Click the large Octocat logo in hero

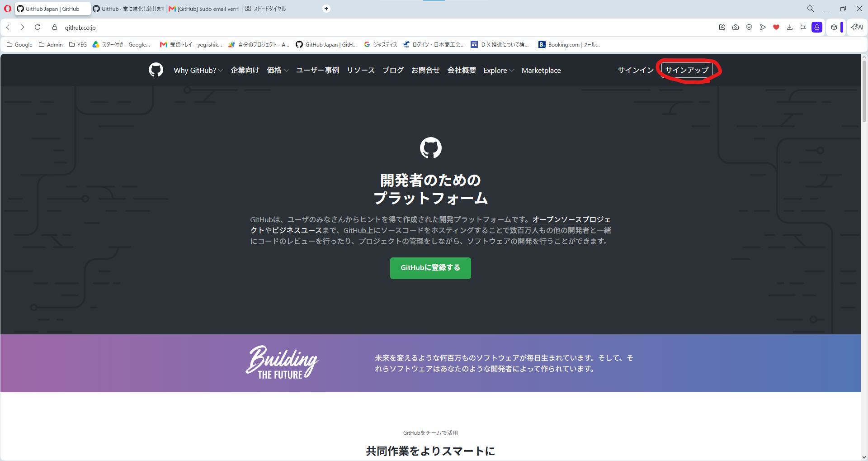click(x=430, y=148)
